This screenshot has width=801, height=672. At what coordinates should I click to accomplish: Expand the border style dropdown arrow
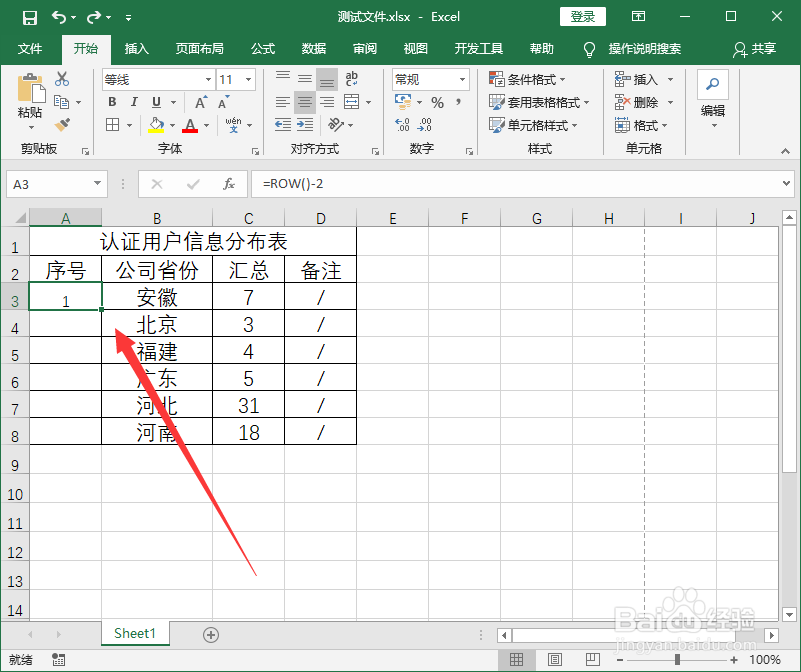click(128, 126)
